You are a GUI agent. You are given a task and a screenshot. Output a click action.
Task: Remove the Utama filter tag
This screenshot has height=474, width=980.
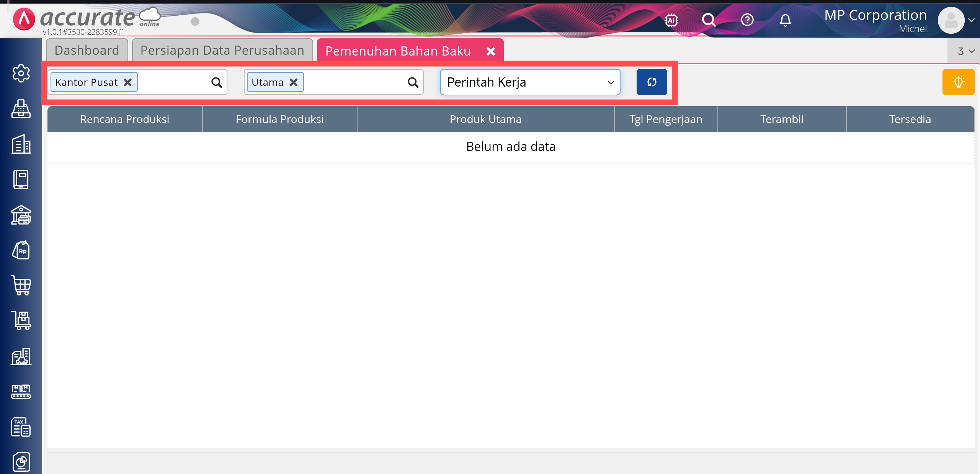(x=294, y=82)
